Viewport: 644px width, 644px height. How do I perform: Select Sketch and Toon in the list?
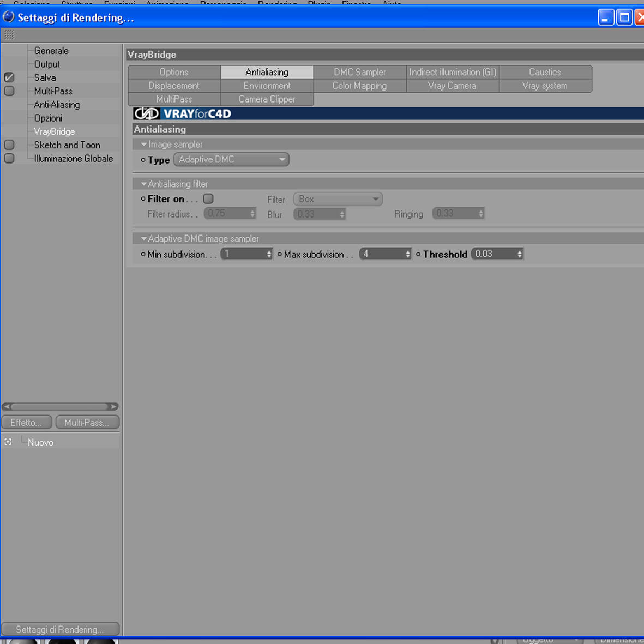tap(67, 145)
